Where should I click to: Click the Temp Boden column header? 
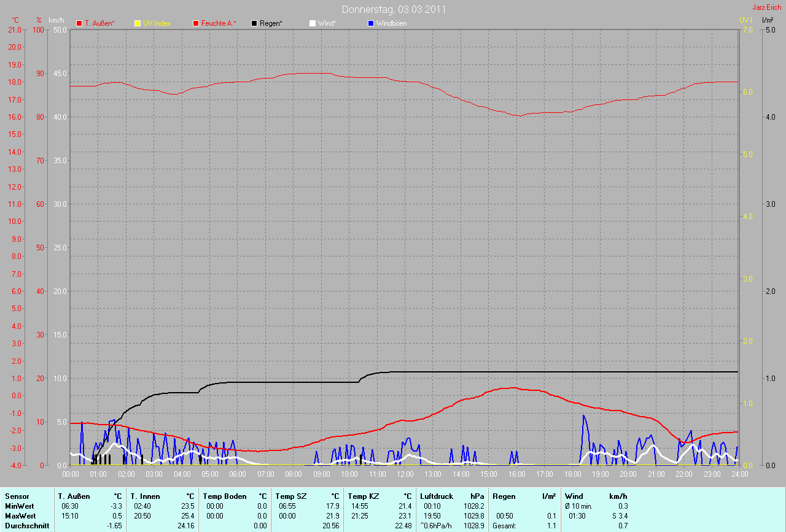(x=224, y=496)
